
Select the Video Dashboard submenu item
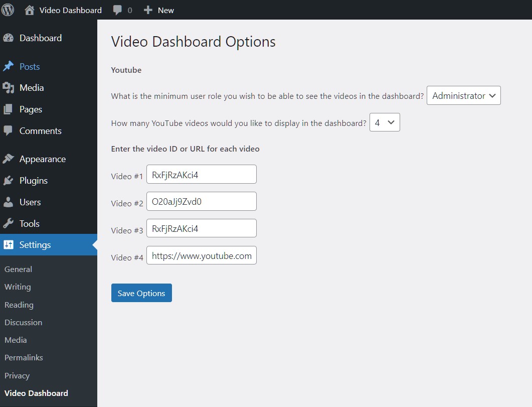pos(36,393)
